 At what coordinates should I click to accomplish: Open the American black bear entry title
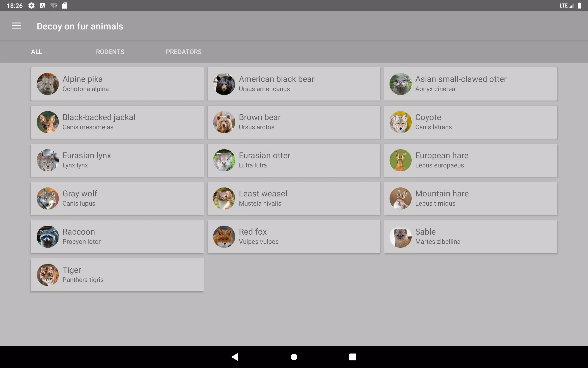(x=277, y=79)
